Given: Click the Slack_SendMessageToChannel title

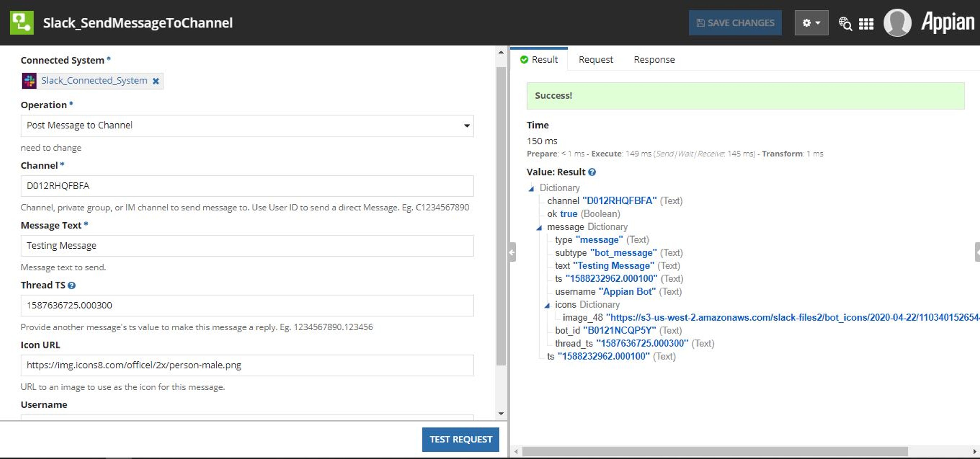Looking at the screenshot, I should tap(138, 23).
